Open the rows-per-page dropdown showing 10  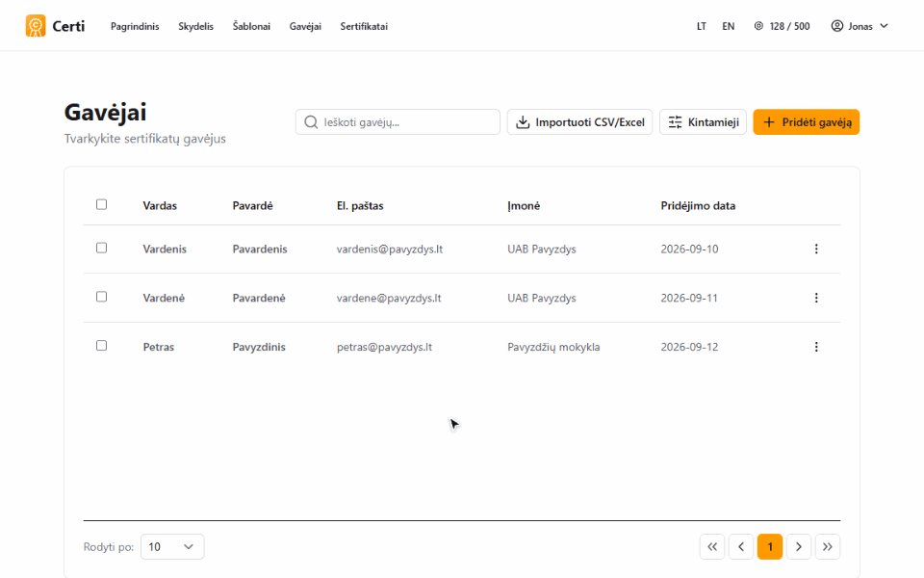[x=172, y=547]
